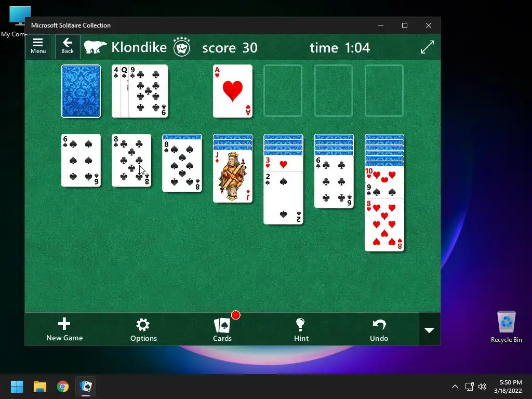Select the 8 of spades tableau card
Image resolution: width=532 pixels, height=399 pixels.
point(182,166)
